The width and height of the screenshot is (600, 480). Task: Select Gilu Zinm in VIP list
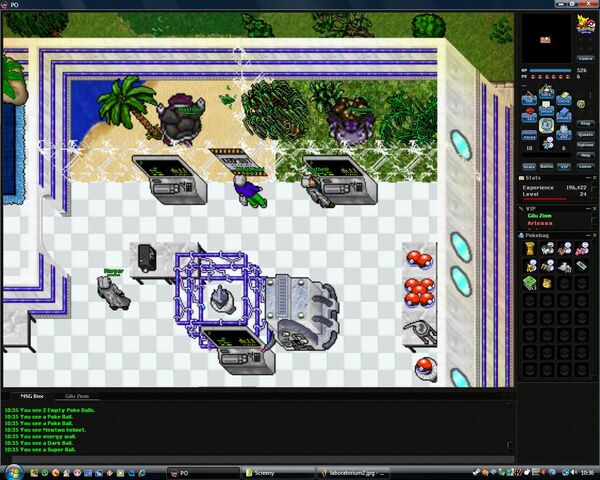coord(540,216)
